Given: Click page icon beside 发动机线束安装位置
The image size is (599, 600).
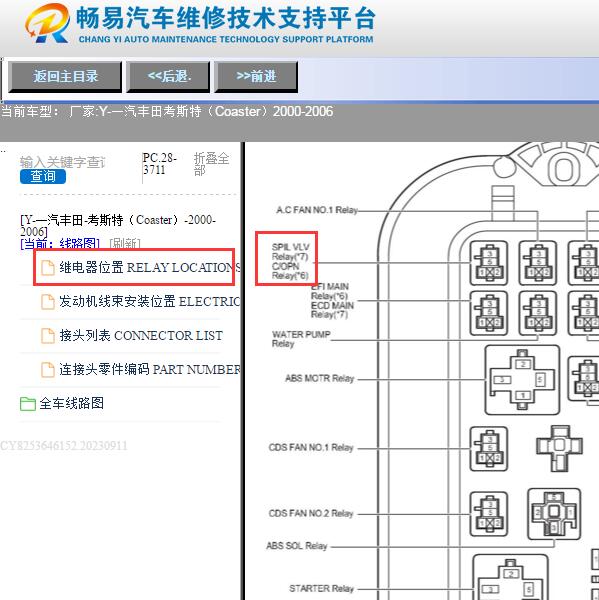Looking at the screenshot, I should (48, 302).
